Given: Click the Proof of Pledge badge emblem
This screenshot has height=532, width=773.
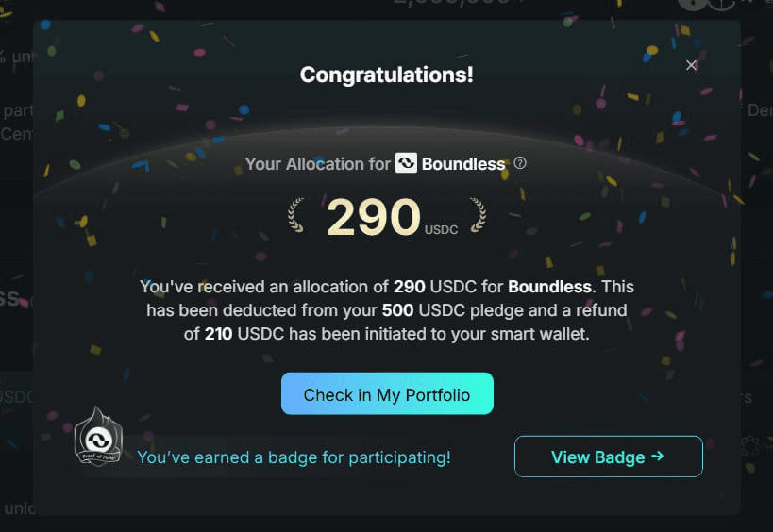Looking at the screenshot, I should (x=98, y=436).
